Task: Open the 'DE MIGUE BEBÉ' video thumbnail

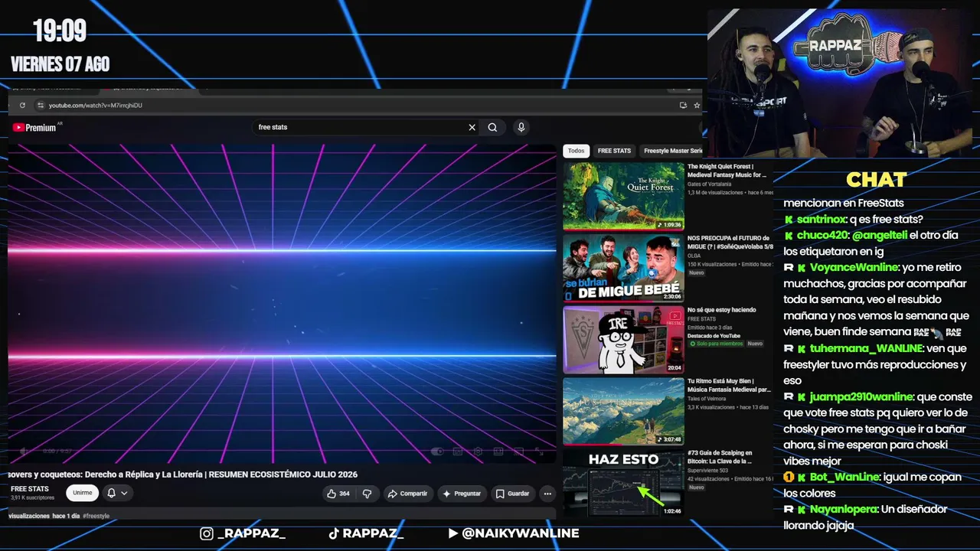Action: coord(623,268)
